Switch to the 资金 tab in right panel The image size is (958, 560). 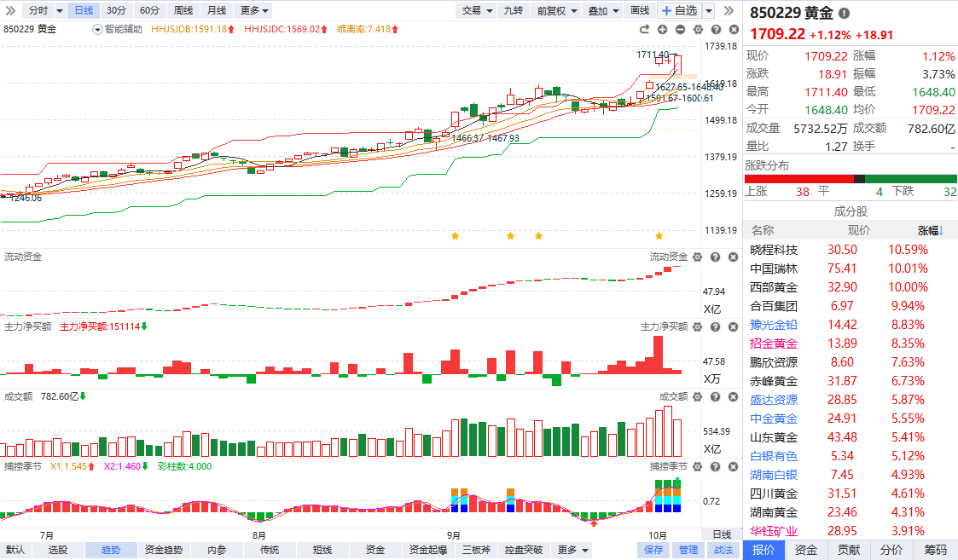(x=805, y=550)
